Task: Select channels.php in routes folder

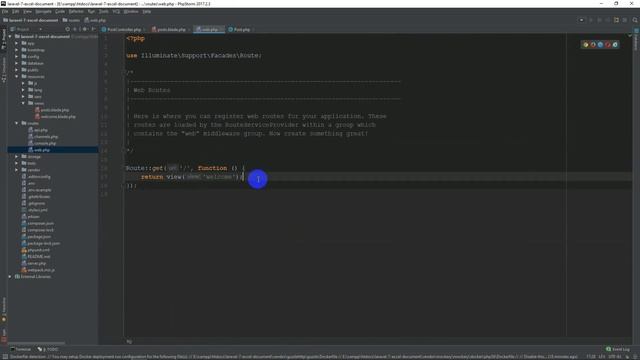Action: 43,136
